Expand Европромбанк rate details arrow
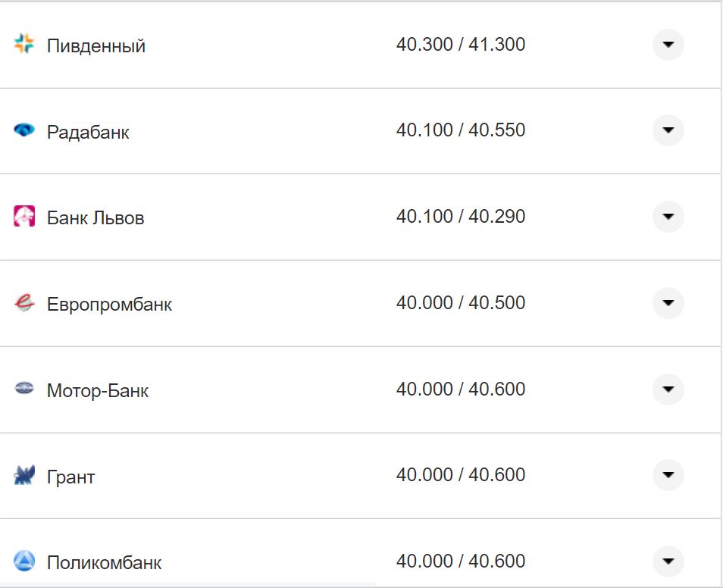This screenshot has height=588, width=723. (x=668, y=303)
